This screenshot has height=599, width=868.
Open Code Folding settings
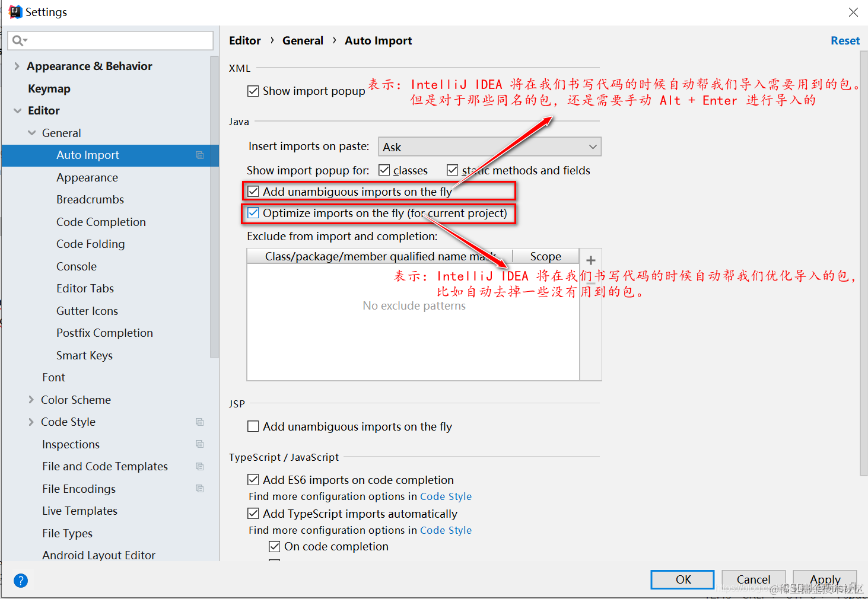91,244
